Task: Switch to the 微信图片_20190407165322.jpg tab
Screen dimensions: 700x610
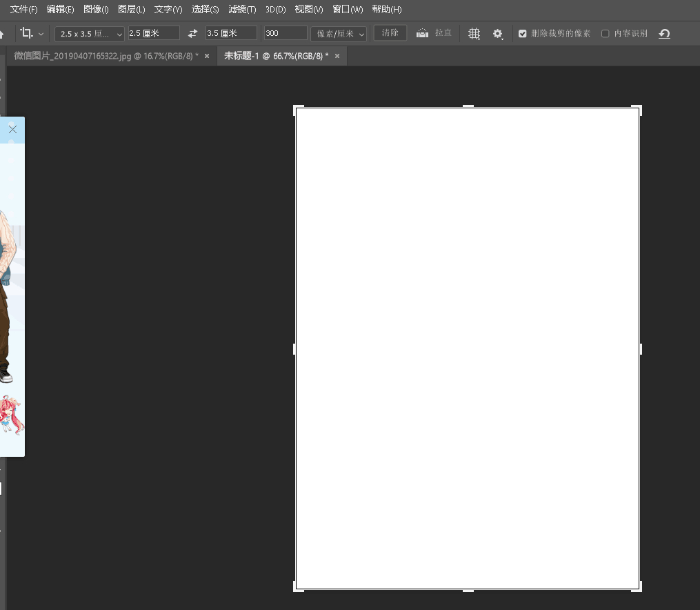Action: (x=106, y=56)
